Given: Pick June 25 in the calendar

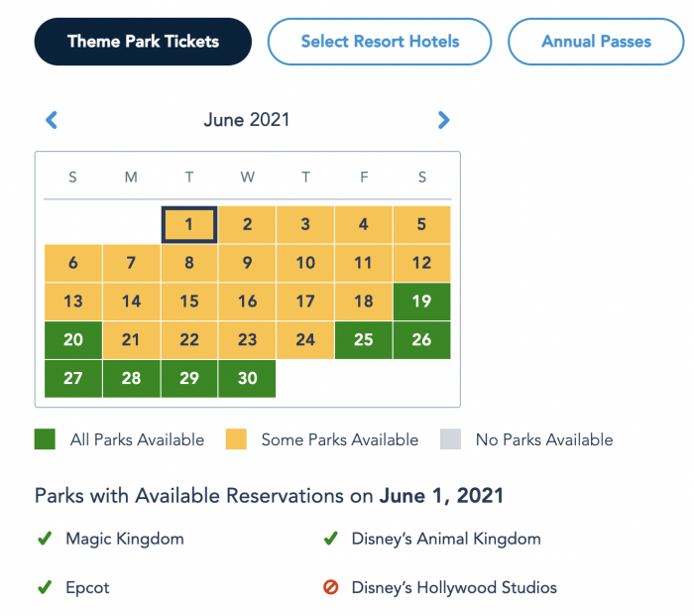Looking at the screenshot, I should [364, 339].
